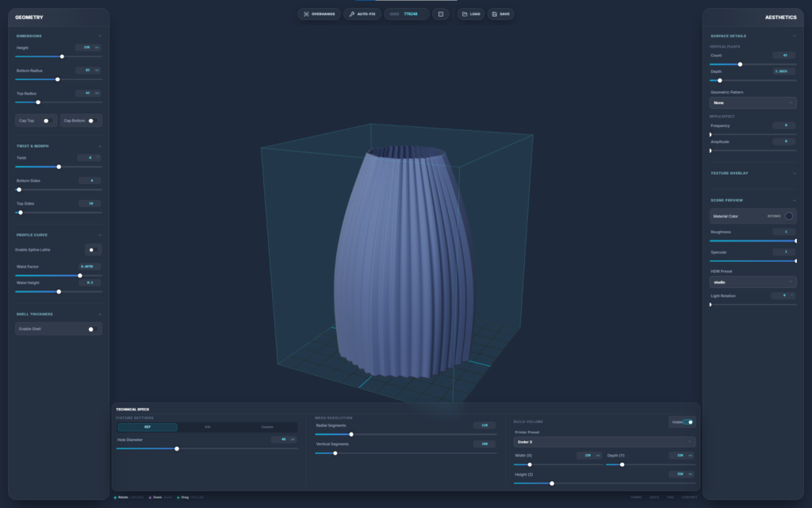Toggle the Cap Bottom switch
The width and height of the screenshot is (812, 508).
click(x=91, y=121)
